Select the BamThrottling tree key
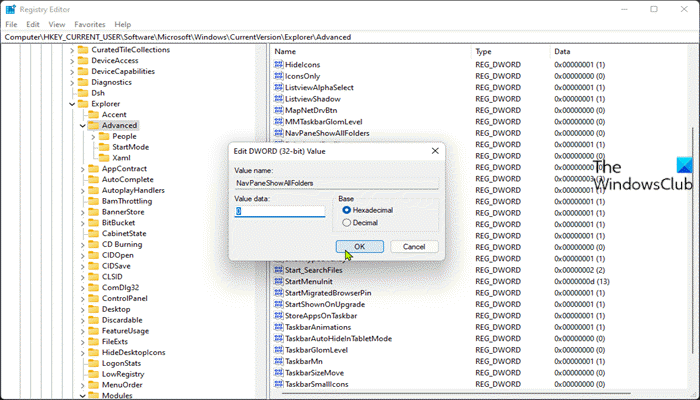The width and height of the screenshot is (700, 400). tap(127, 201)
